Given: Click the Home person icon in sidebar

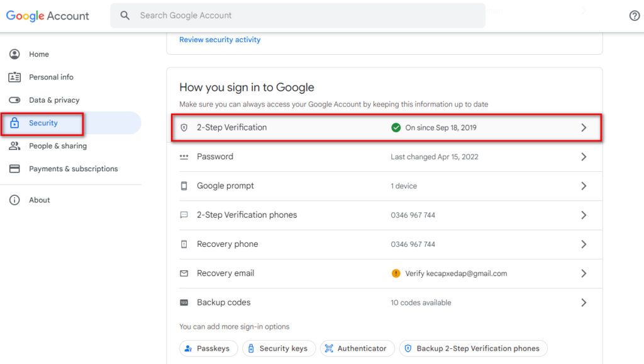Looking at the screenshot, I should point(14,54).
